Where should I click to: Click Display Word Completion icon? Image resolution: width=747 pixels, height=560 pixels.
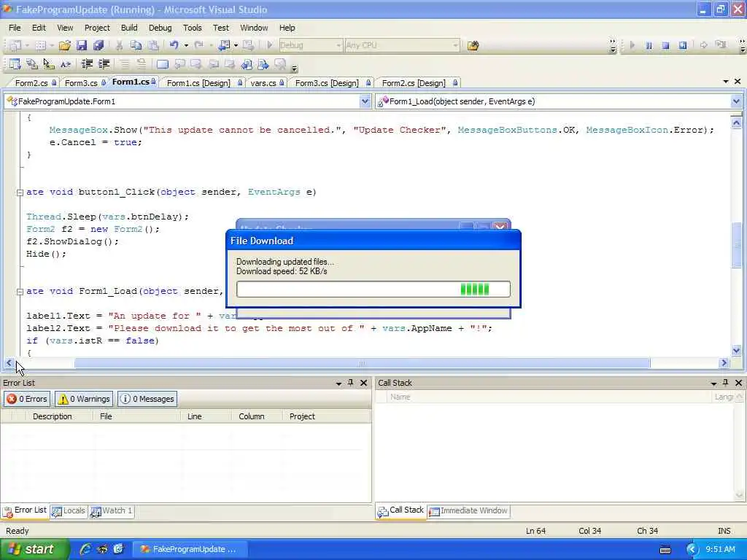[x=65, y=64]
